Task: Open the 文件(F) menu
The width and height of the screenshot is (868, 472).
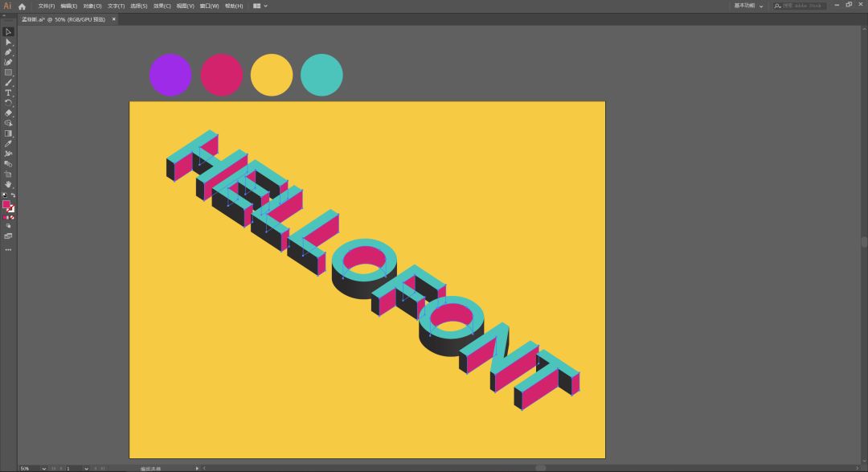Action: (x=47, y=6)
